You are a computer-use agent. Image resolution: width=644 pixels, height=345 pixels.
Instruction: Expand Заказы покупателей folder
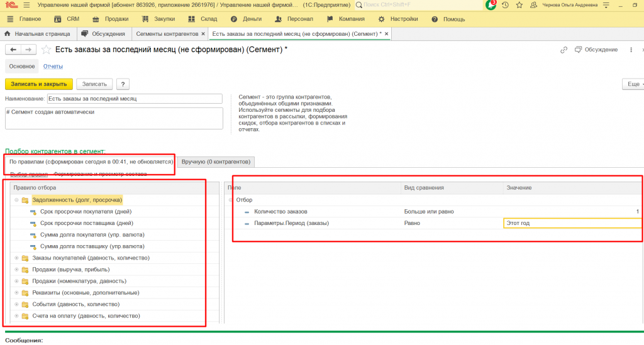(16, 258)
